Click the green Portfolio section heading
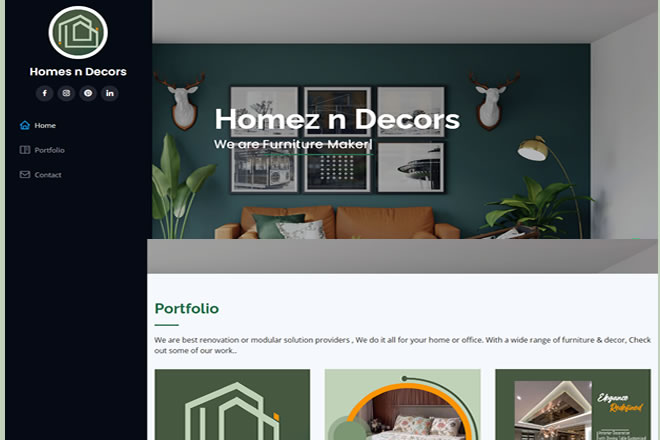The height and width of the screenshot is (440, 660). click(x=186, y=309)
